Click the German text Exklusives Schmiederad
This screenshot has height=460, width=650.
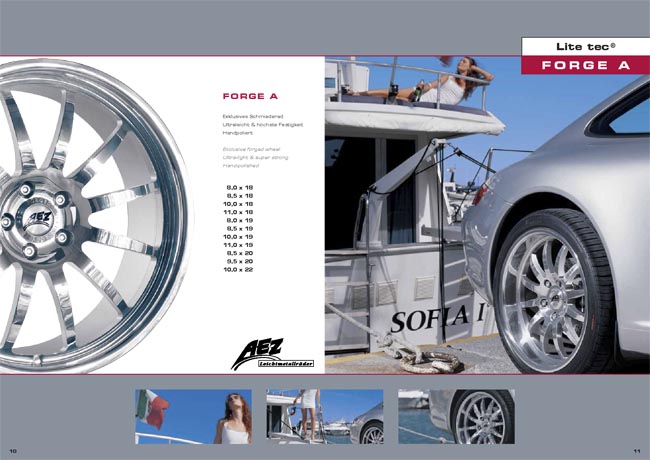pos(250,116)
